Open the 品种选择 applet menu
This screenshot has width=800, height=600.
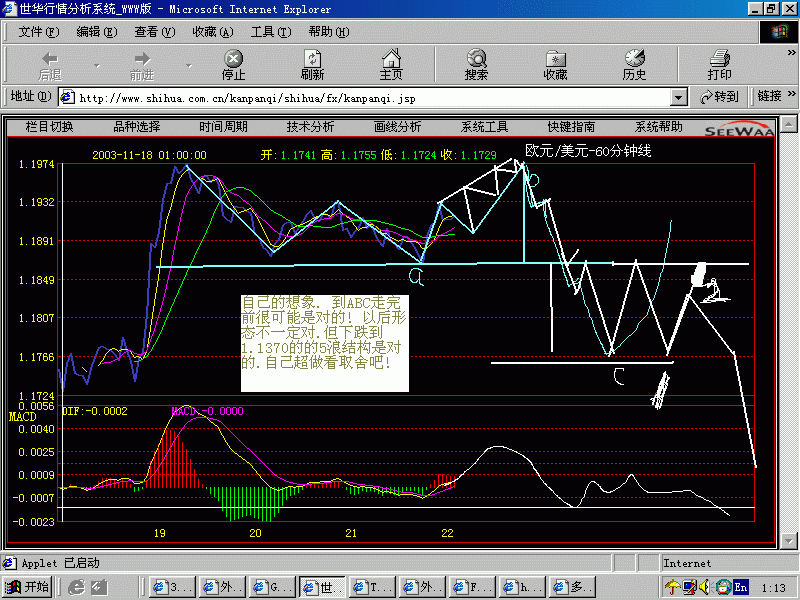(136, 127)
